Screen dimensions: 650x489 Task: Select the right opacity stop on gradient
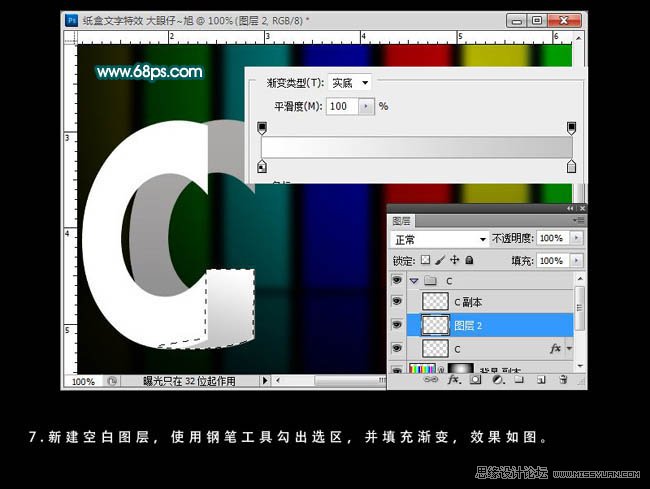click(x=571, y=128)
